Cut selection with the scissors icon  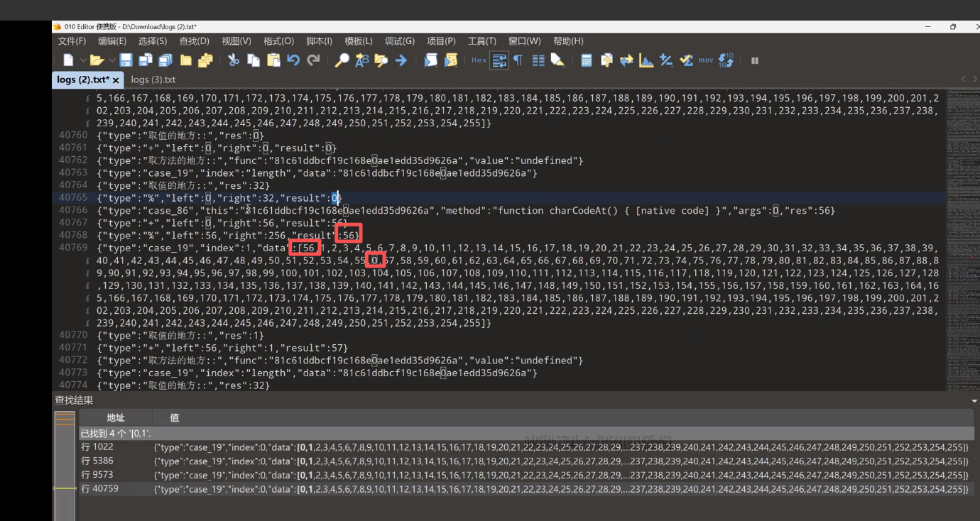pos(233,60)
